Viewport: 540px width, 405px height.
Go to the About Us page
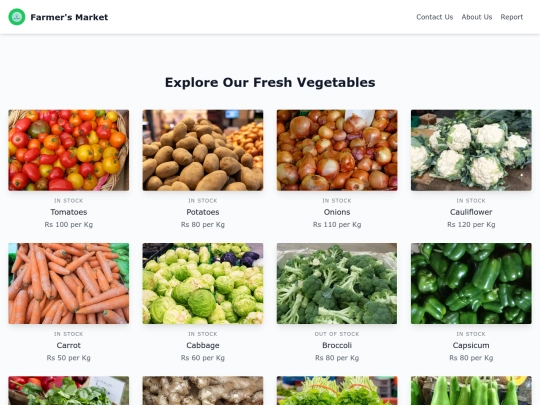(477, 17)
